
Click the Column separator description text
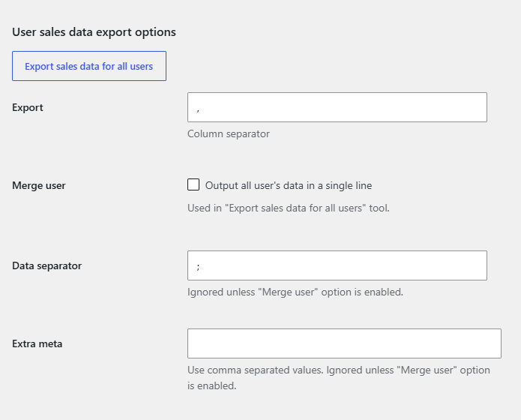tap(229, 133)
